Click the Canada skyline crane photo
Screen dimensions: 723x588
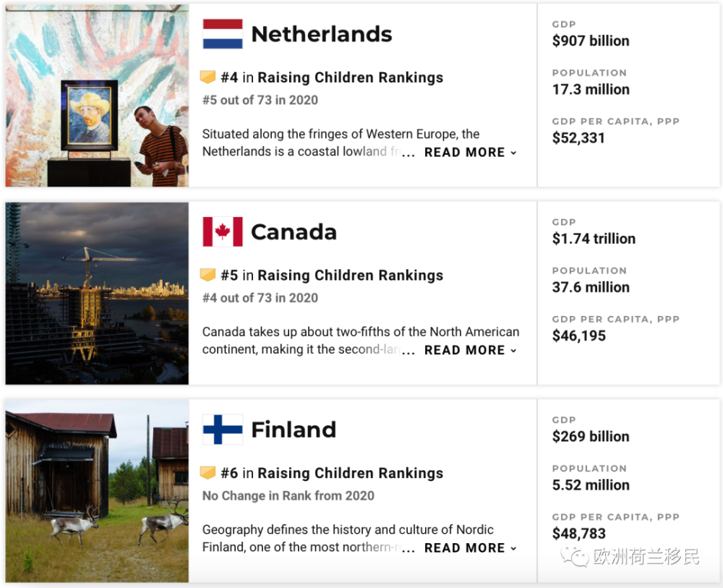[x=97, y=293]
